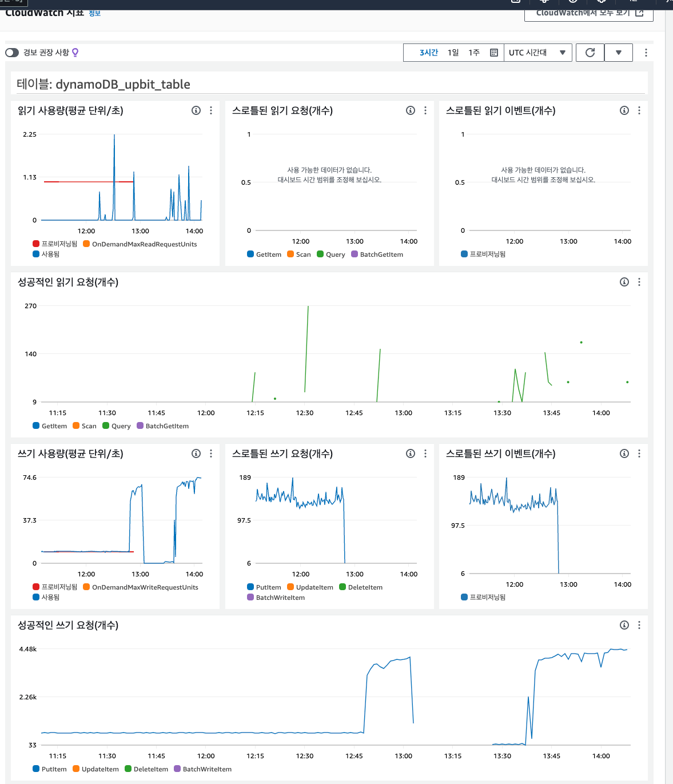Open info for 쓰기 사용량 chart
673x784 pixels.
[x=196, y=453]
